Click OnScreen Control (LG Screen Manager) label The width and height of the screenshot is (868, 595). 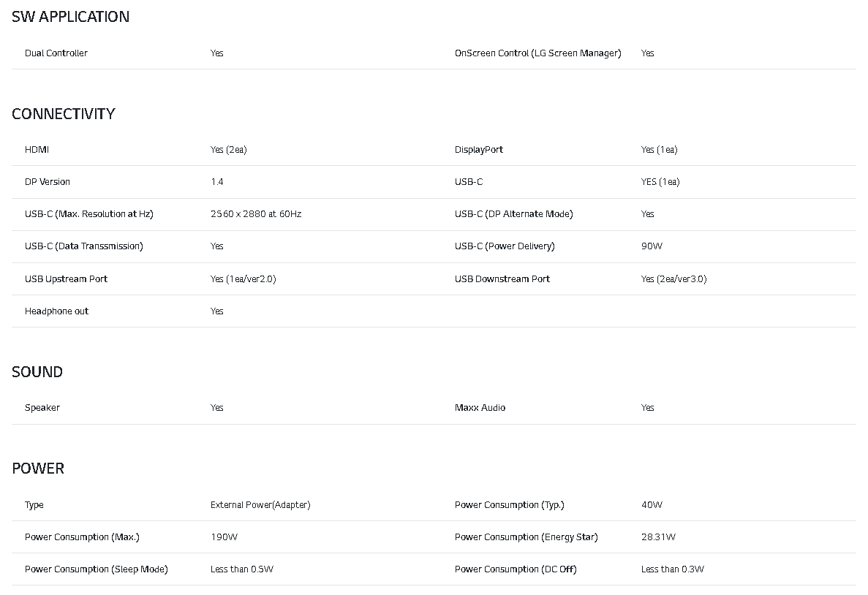(537, 53)
